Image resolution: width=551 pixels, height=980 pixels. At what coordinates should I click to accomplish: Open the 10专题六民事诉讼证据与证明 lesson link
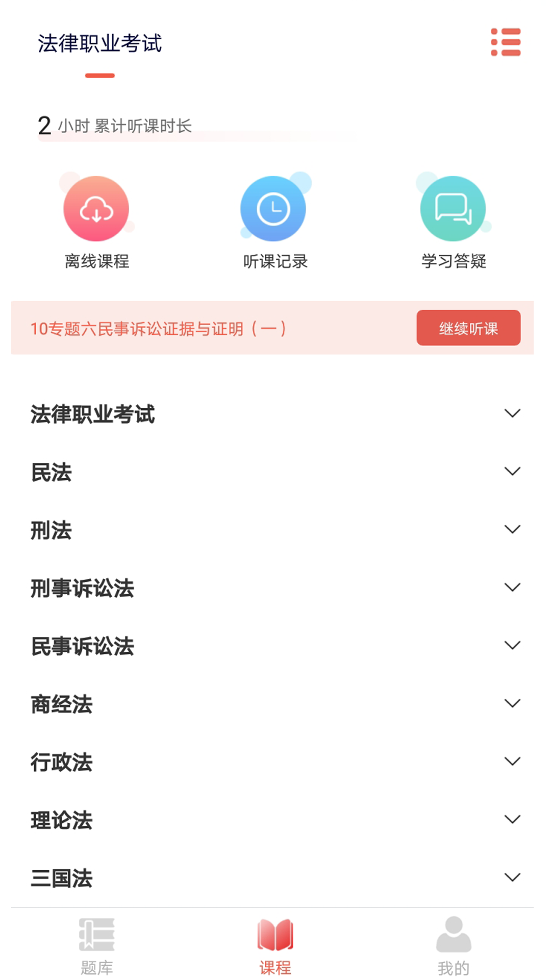click(x=158, y=329)
